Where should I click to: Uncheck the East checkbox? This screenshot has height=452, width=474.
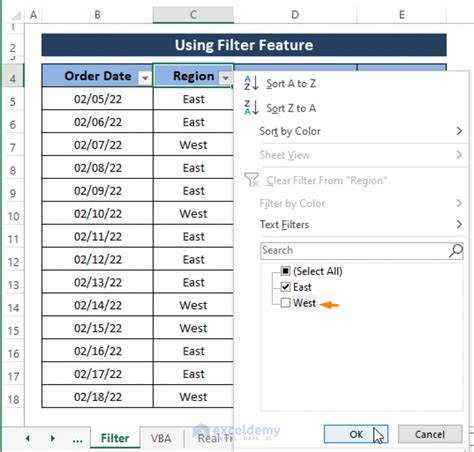pyautogui.click(x=285, y=287)
